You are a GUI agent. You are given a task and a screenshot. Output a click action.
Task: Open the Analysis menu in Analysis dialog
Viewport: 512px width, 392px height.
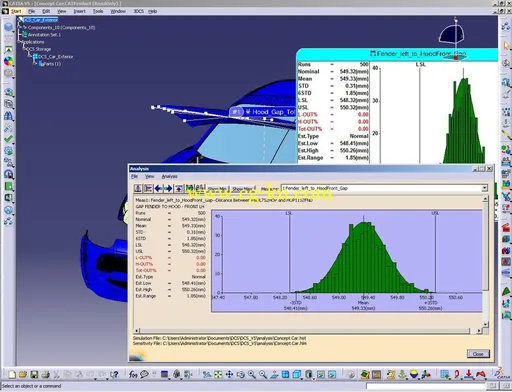pos(169,176)
